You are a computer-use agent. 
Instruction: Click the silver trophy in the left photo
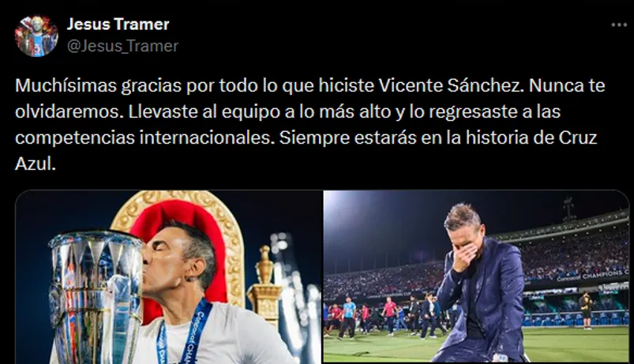tap(96, 297)
